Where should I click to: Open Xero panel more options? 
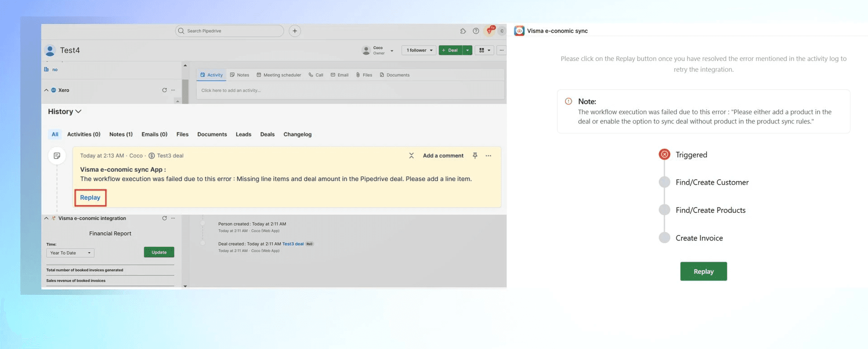(x=173, y=90)
